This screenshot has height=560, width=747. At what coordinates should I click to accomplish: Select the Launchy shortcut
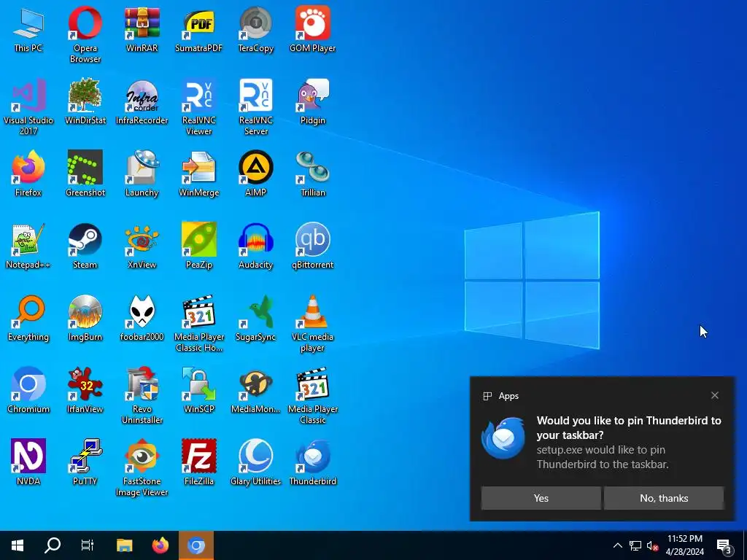[142, 174]
